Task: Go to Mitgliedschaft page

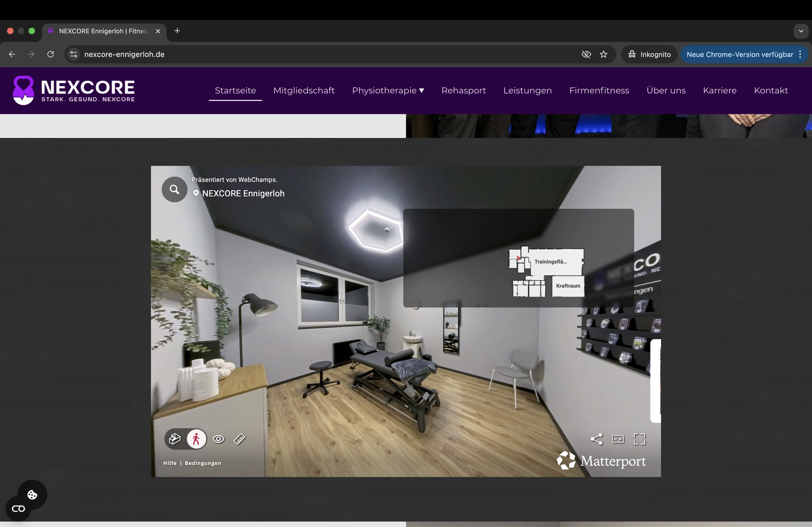Action: click(x=304, y=91)
